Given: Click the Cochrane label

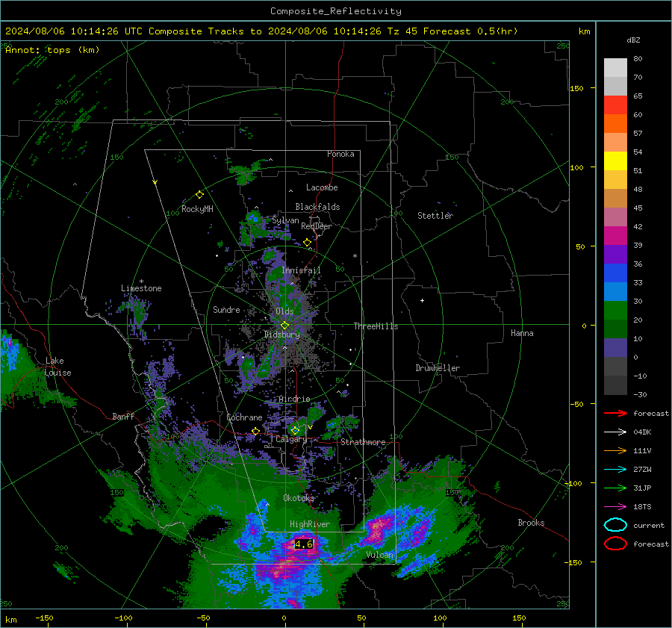Looking at the screenshot, I should coord(244,417).
